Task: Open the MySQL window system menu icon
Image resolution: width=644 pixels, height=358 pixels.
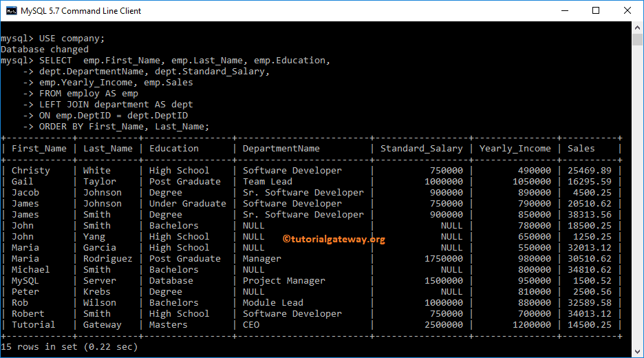Action: 12,11
